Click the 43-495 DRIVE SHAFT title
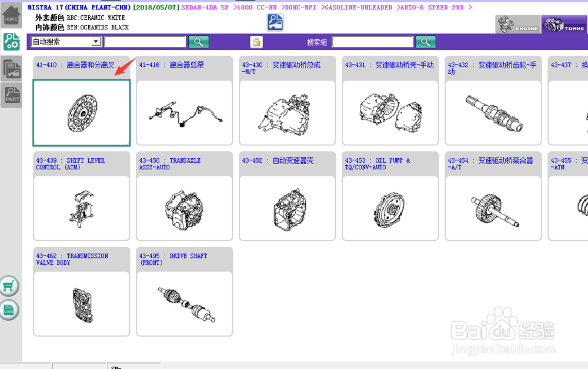The width and height of the screenshot is (588, 369). (x=173, y=259)
